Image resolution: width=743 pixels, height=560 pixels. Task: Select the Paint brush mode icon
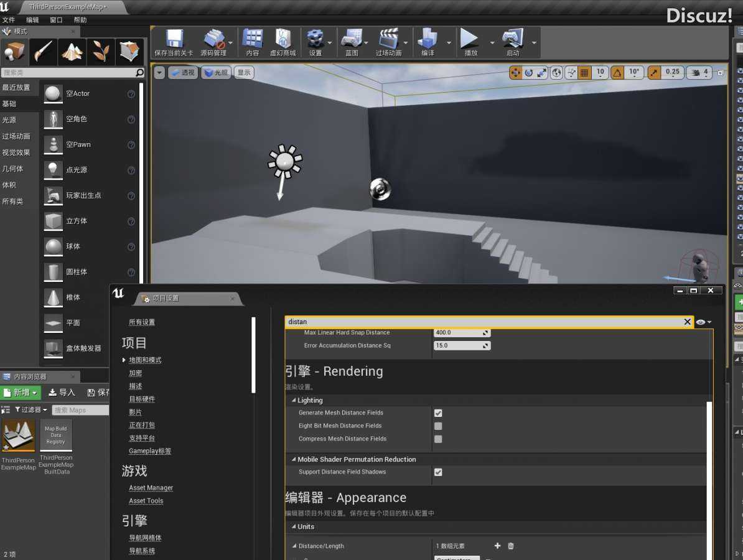(x=43, y=51)
